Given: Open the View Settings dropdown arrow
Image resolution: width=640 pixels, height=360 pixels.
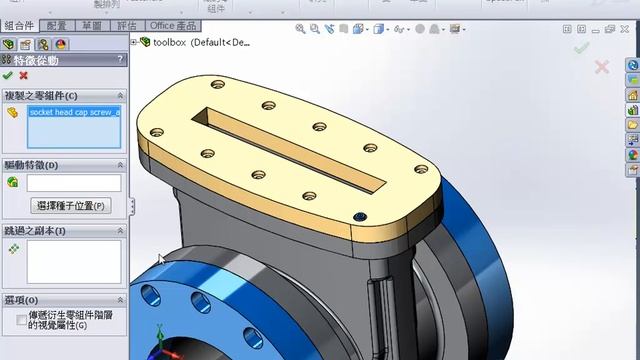Looking at the screenshot, I should point(464,30).
